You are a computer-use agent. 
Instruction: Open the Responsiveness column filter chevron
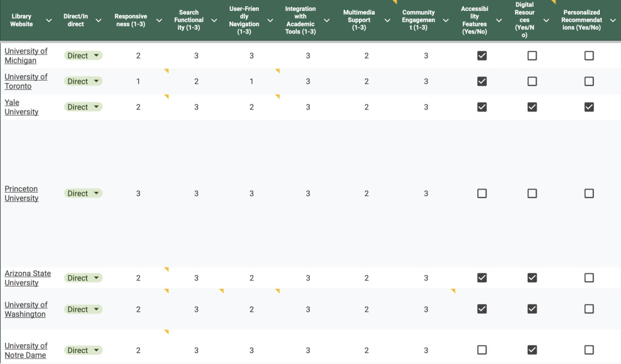(x=159, y=20)
